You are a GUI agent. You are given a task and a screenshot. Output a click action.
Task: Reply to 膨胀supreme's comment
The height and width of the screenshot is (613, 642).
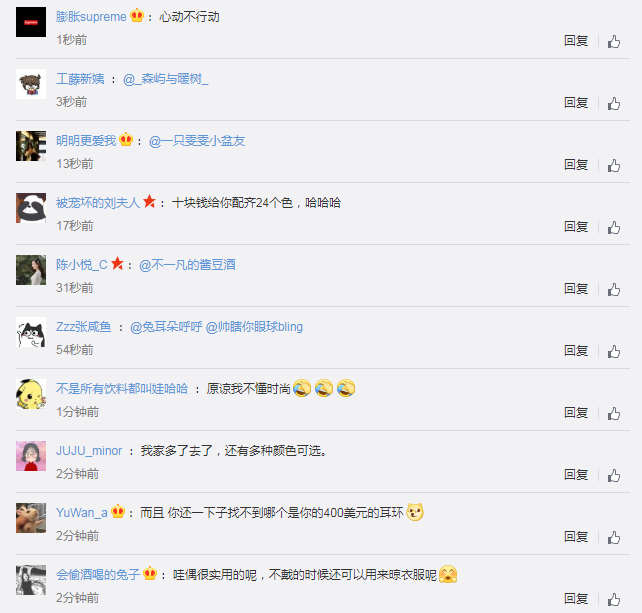coord(576,41)
